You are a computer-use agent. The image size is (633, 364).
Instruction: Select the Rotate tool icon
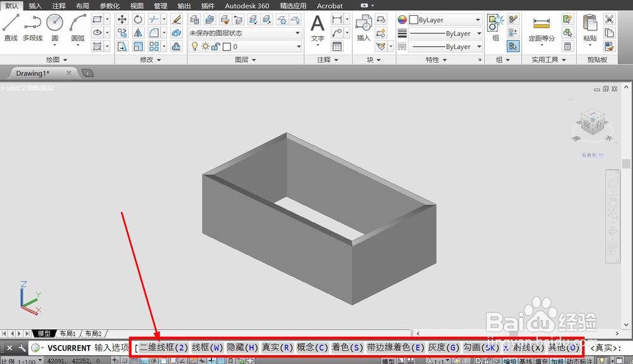pyautogui.click(x=138, y=19)
